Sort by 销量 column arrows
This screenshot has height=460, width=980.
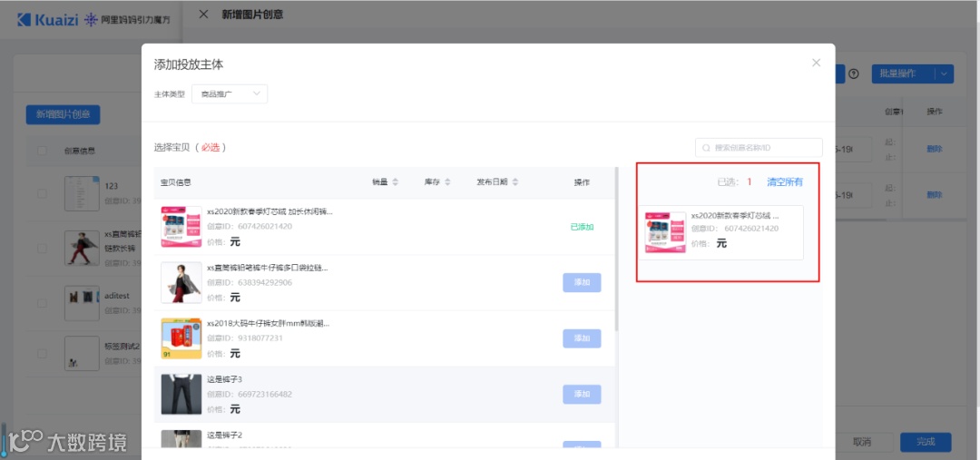tap(395, 182)
